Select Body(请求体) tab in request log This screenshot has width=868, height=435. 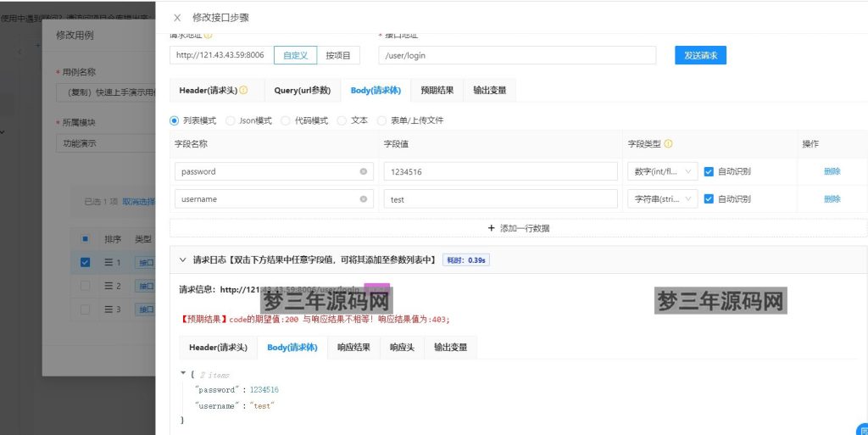tap(292, 348)
